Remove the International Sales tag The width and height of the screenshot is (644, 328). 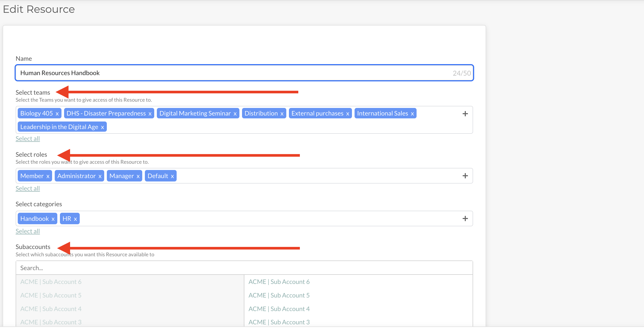(x=412, y=114)
